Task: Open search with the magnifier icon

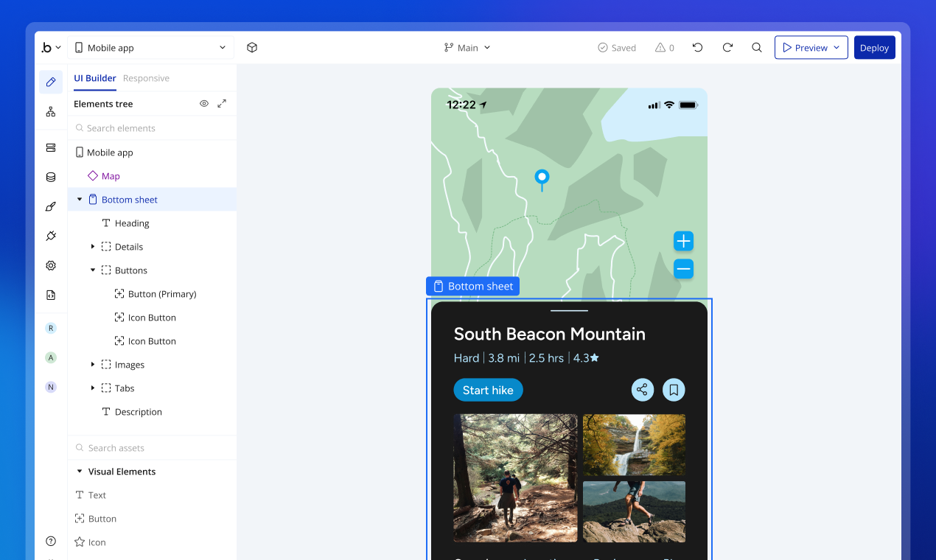Action: 757,48
